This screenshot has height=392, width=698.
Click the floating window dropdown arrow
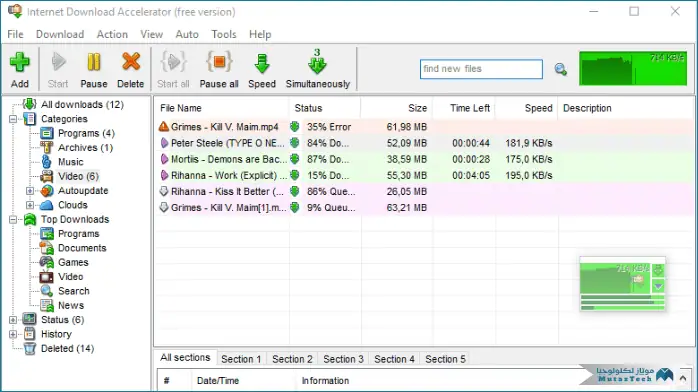pos(658,286)
